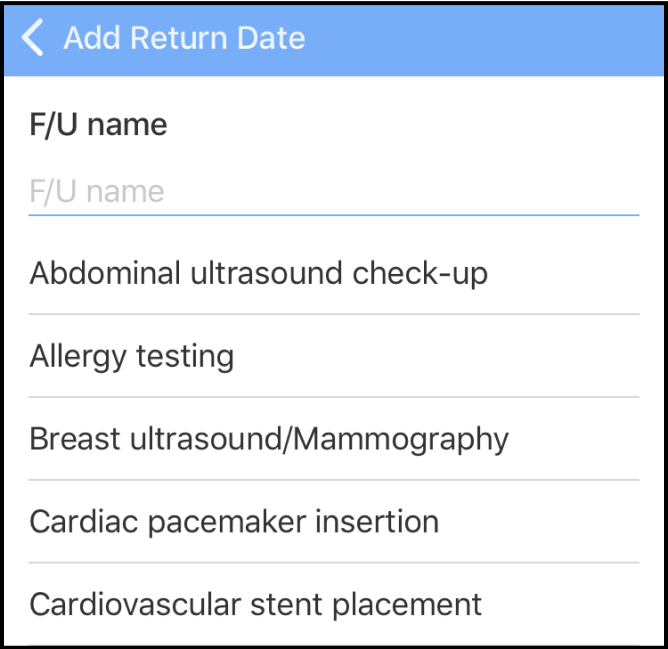Click the bold F/U name label
The width and height of the screenshot is (668, 649).
(x=98, y=125)
